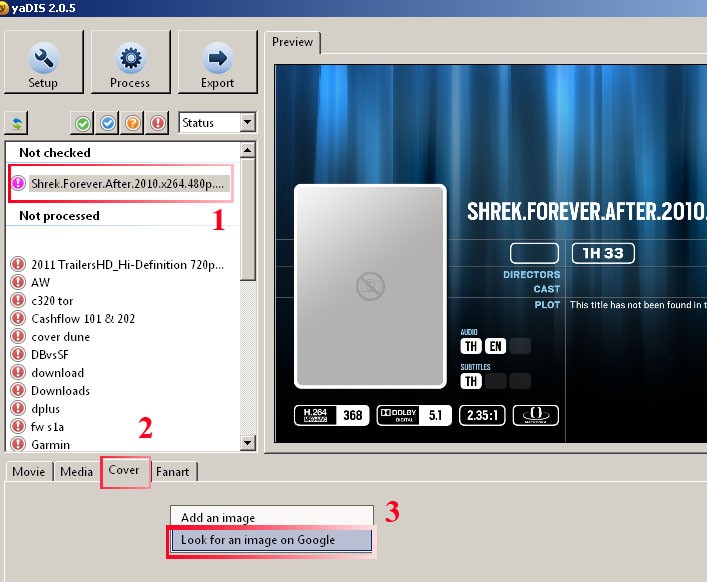Click the empty cover placeholder in preview
The image size is (707, 582).
[x=370, y=286]
